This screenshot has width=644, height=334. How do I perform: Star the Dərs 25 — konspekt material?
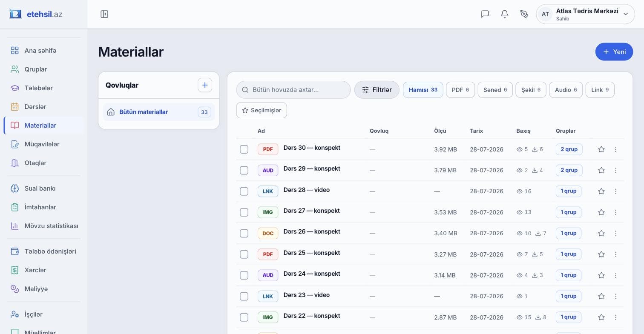tap(601, 254)
